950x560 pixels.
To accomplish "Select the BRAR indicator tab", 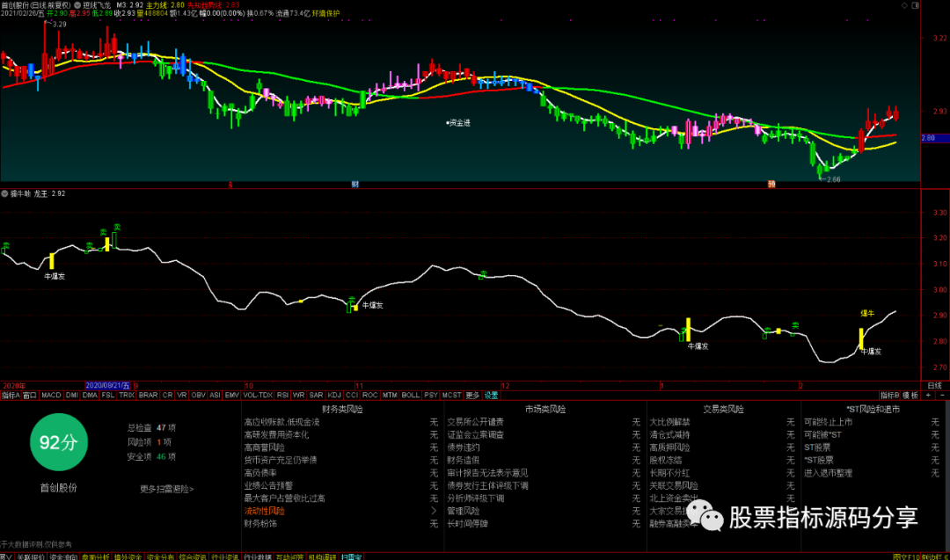I will [149, 396].
